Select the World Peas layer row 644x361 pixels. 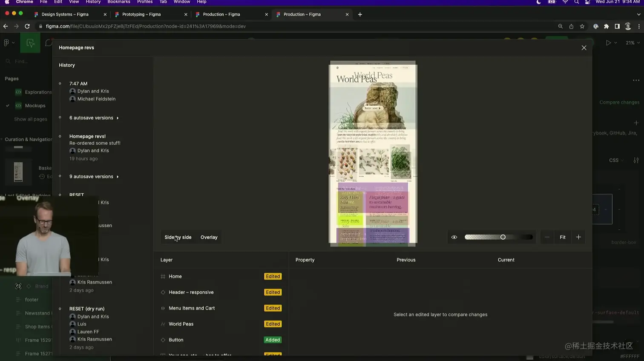(221, 324)
